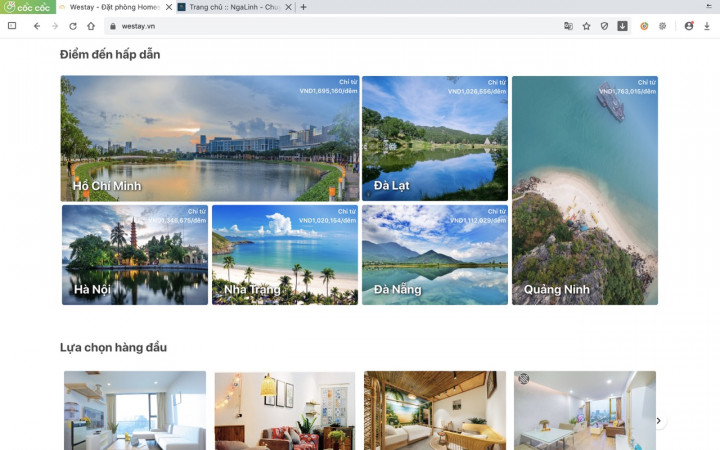
Task: Open the first top pick listing, bright living room
Action: point(135,411)
